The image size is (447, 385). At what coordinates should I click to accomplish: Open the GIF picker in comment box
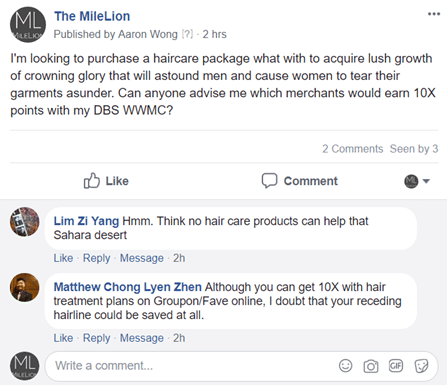coord(396,366)
